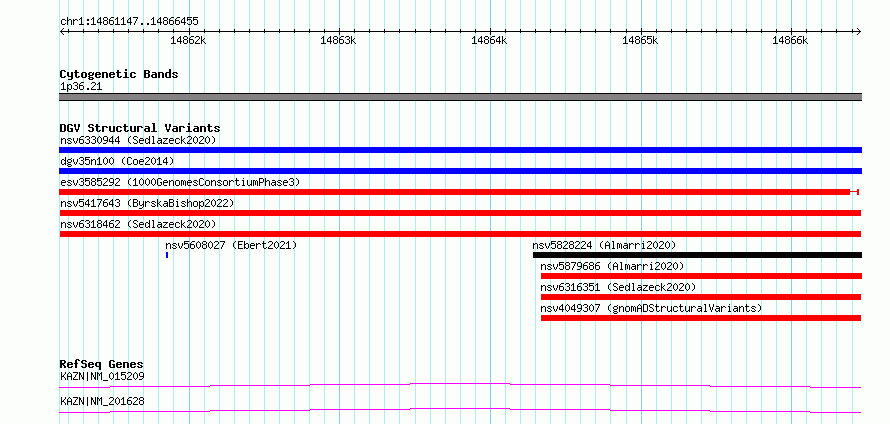The width and height of the screenshot is (890, 424).
Task: Click the blue bar under dgv35n100
Action: 460,171
